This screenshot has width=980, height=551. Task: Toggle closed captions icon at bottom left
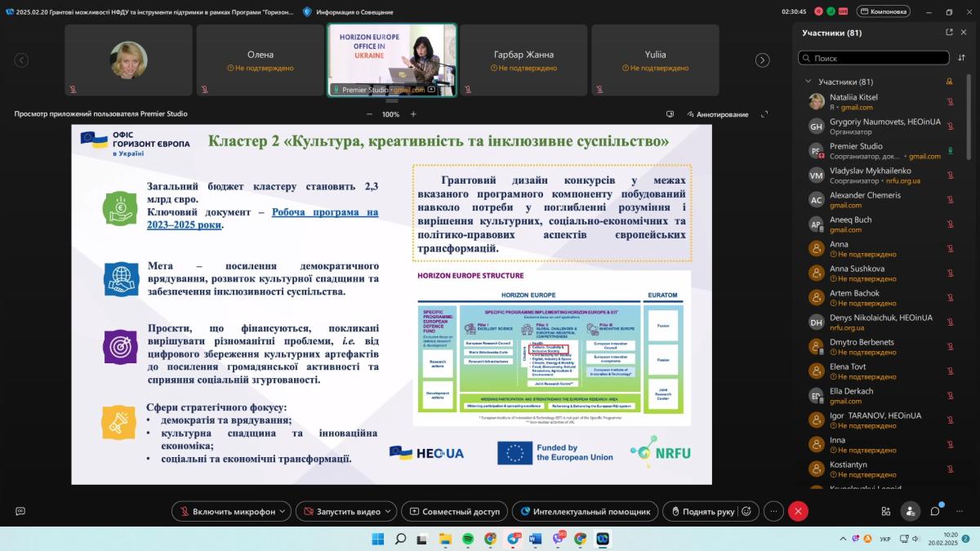tap(20, 511)
